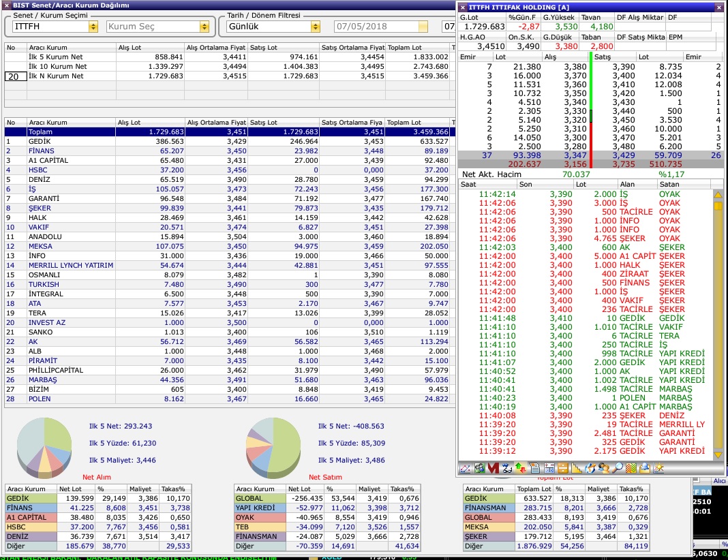Click the green network nodes toolbar icon
The height and width of the screenshot is (560, 728).
coord(479,469)
